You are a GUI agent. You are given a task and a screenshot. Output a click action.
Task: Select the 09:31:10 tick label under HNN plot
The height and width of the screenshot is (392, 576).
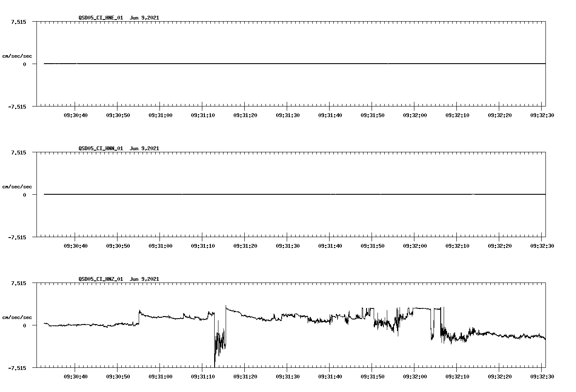pyautogui.click(x=203, y=246)
